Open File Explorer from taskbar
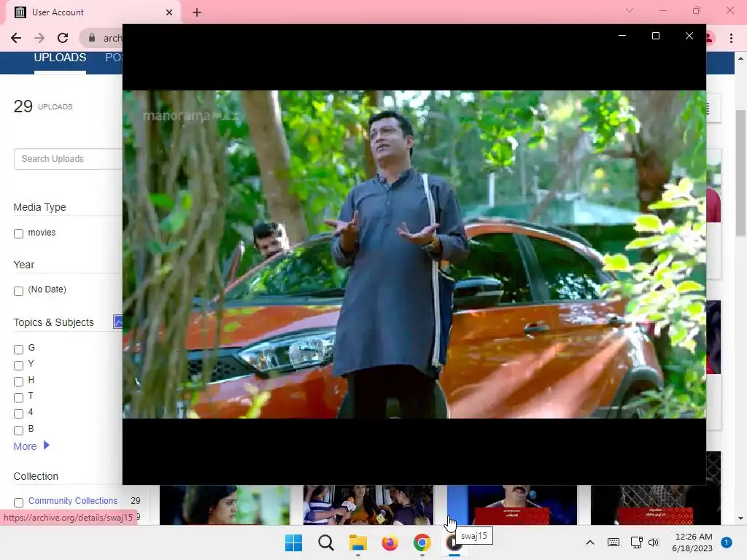Screen dimensions: 747x560 (x=357, y=542)
